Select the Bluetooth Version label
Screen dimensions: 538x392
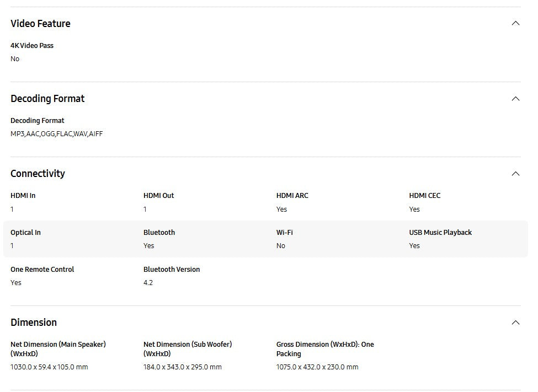click(172, 270)
